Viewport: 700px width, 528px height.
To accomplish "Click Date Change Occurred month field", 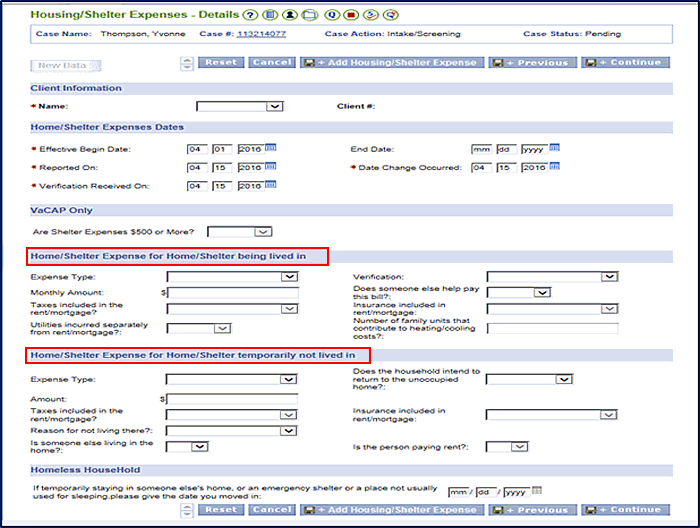I will point(481,168).
